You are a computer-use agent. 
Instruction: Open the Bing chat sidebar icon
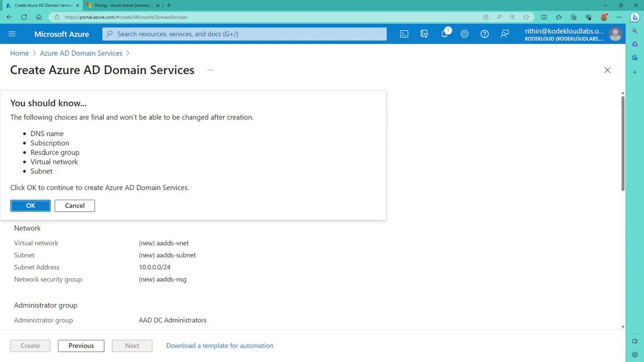635,17
